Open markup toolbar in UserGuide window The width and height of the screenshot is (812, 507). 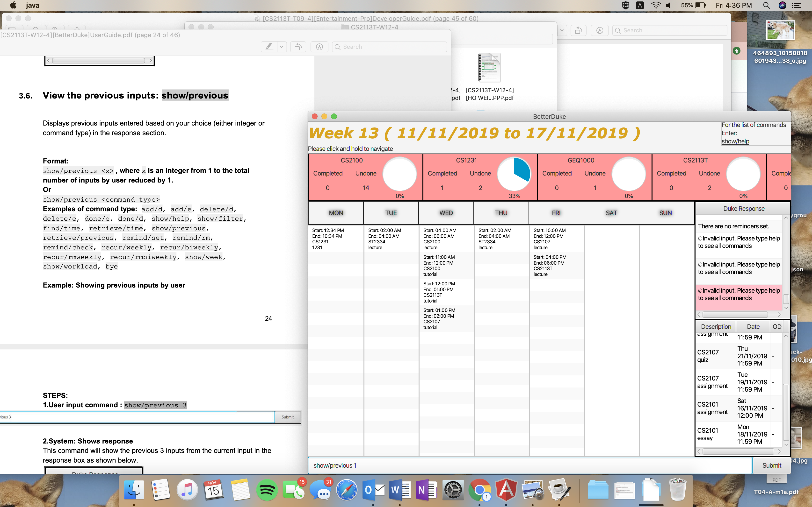[x=319, y=47]
